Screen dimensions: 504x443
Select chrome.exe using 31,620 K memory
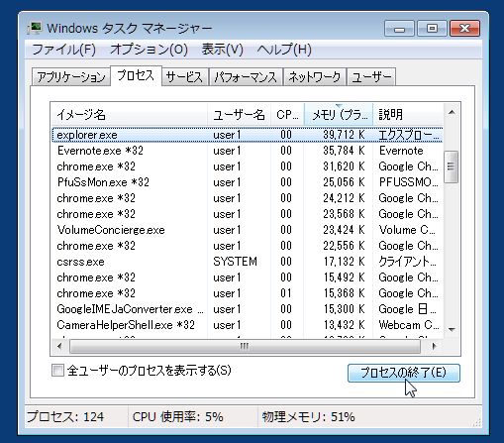pyautogui.click(x=247, y=166)
